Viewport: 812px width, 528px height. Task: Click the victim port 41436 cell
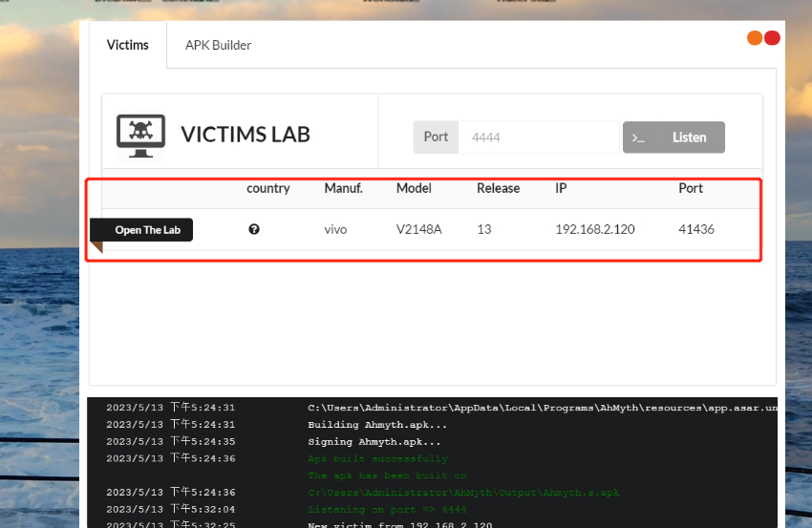click(x=696, y=229)
